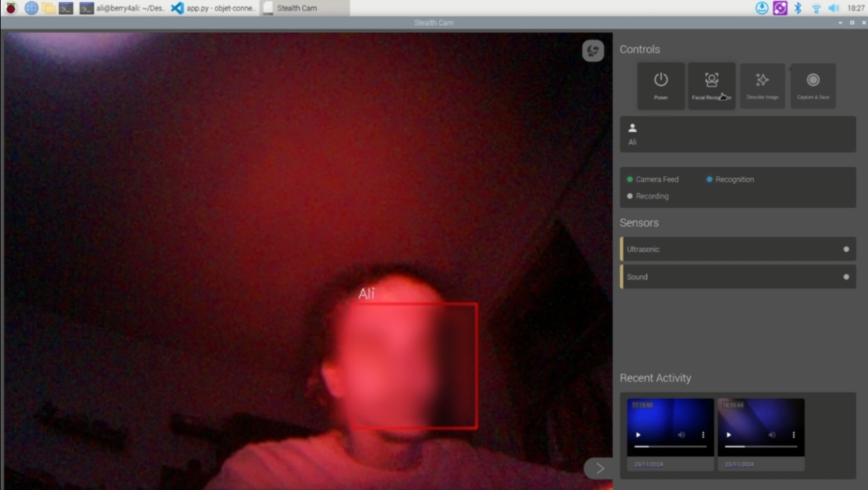This screenshot has height=490, width=868.
Task: Seek in 18:39:44 video progress bar
Action: [761, 446]
